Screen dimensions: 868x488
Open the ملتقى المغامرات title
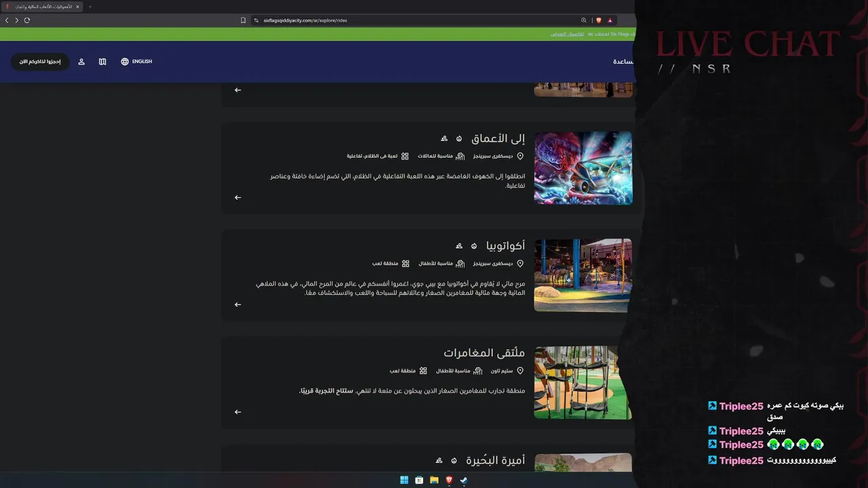click(484, 352)
